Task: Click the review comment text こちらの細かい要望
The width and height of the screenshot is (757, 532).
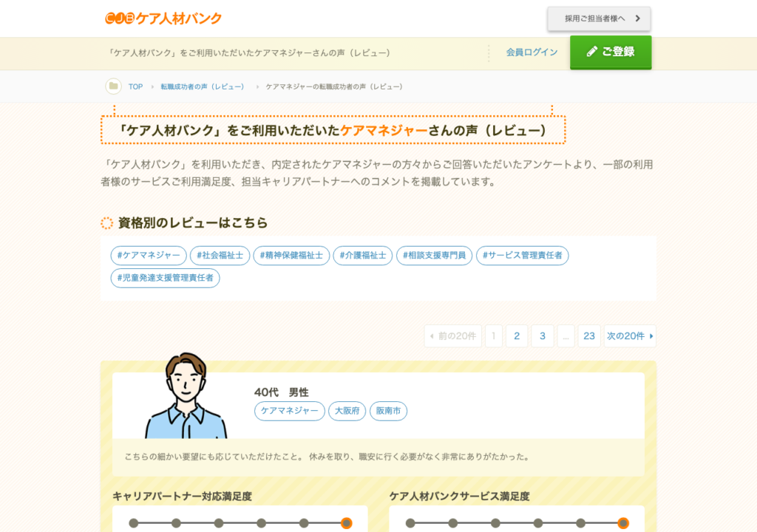Action: 327,457
